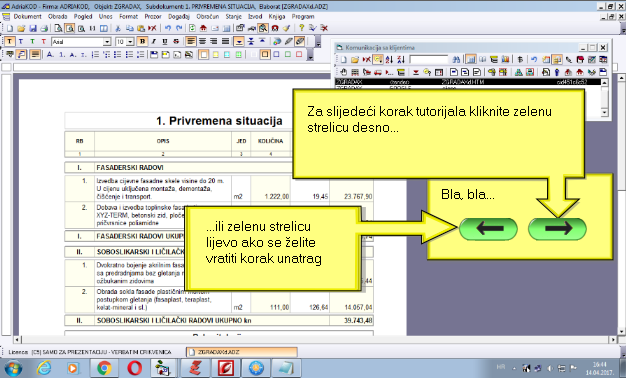Click the broom clean-up icon in main toolbar
Image resolution: width=626 pixels, height=378 pixels.
[287, 28]
